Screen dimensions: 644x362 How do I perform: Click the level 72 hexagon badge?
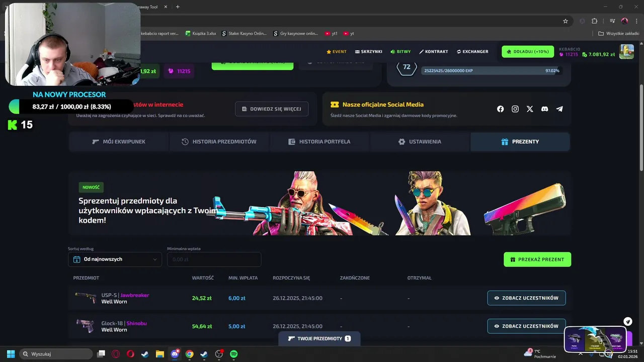coord(407,67)
